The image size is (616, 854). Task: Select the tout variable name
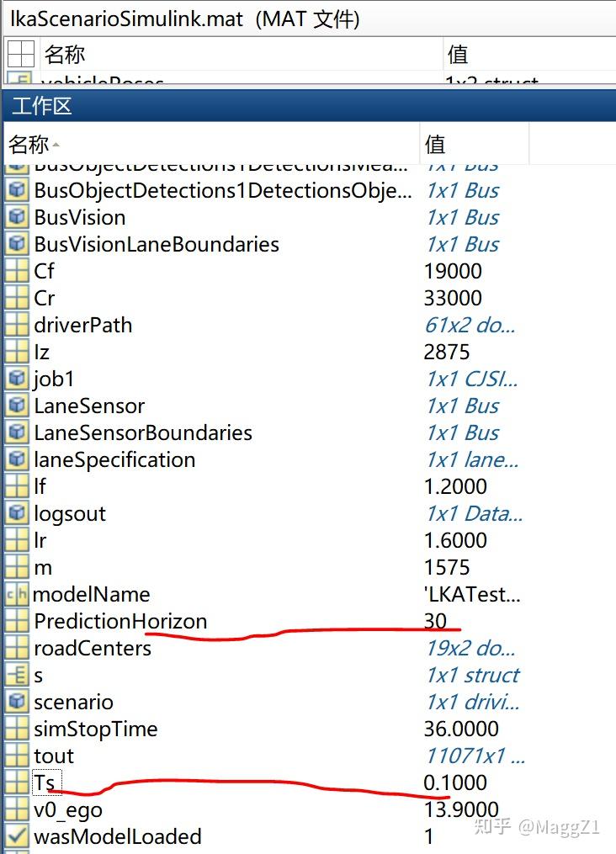point(53,756)
